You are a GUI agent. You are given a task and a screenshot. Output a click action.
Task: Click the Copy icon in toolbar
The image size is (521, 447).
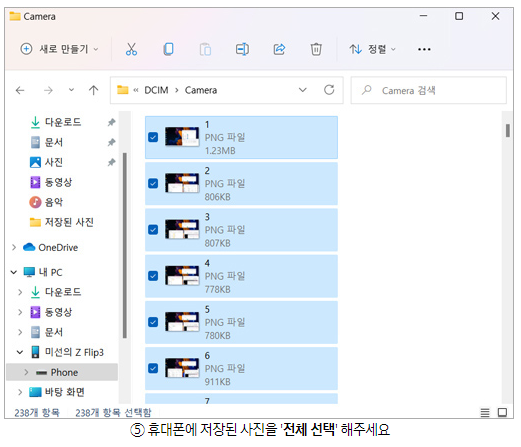pyautogui.click(x=168, y=49)
